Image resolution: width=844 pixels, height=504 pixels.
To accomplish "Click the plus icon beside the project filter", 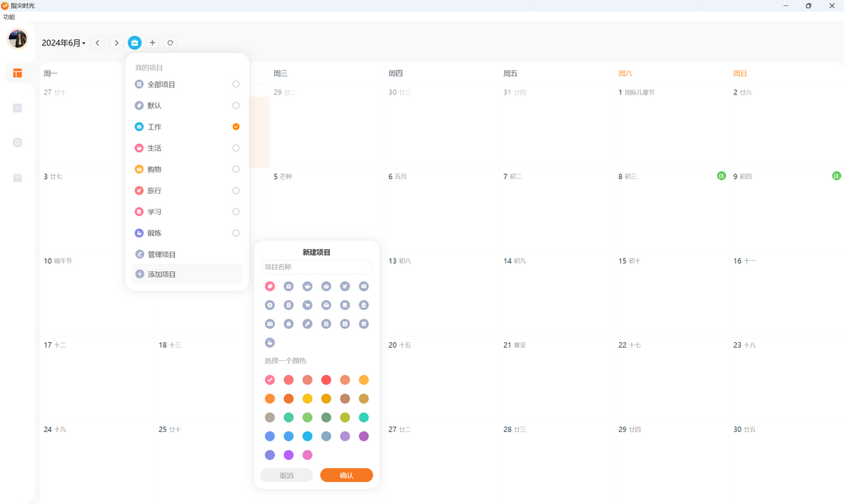I will click(x=152, y=42).
